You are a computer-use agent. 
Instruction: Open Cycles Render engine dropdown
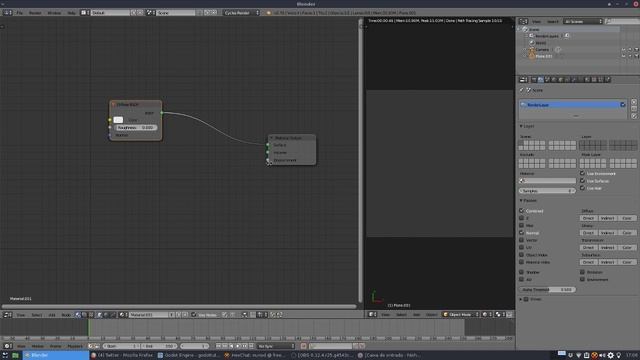(242, 13)
